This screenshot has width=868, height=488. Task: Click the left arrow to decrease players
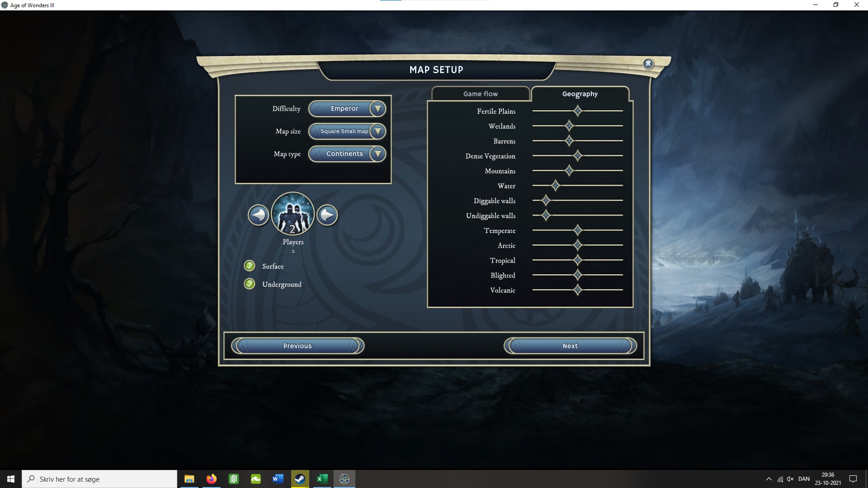(258, 215)
